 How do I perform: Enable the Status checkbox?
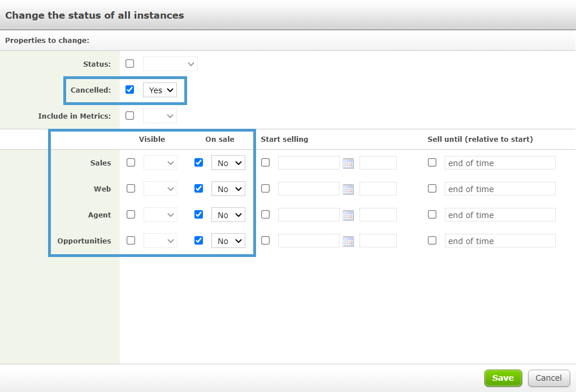tap(130, 64)
